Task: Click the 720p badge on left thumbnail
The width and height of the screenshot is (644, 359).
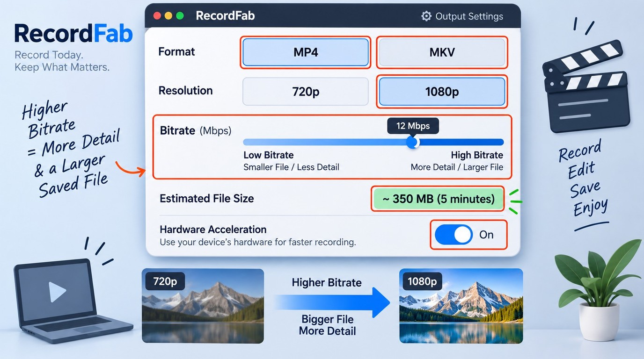Action: tap(165, 281)
